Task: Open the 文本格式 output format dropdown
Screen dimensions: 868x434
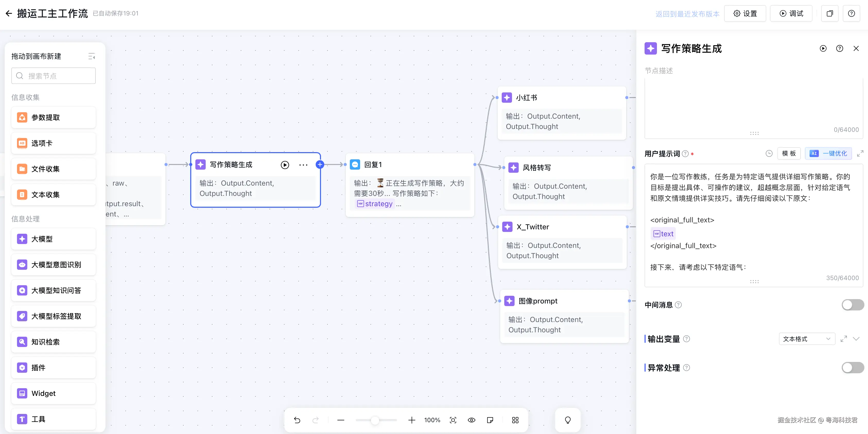Action: (x=807, y=339)
